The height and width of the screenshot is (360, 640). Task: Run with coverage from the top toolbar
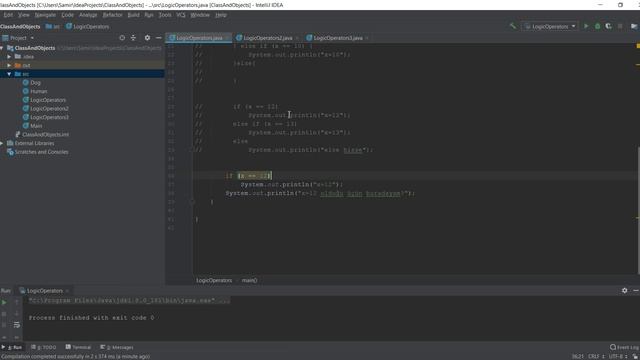(x=609, y=26)
